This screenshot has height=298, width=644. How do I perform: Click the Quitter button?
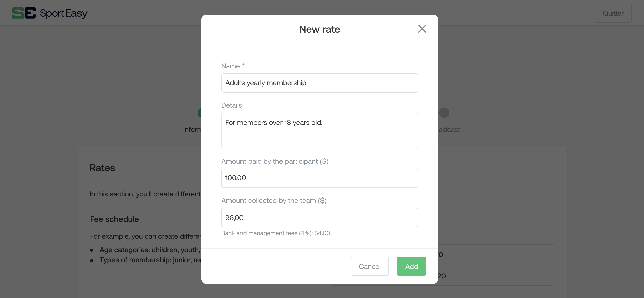point(613,13)
